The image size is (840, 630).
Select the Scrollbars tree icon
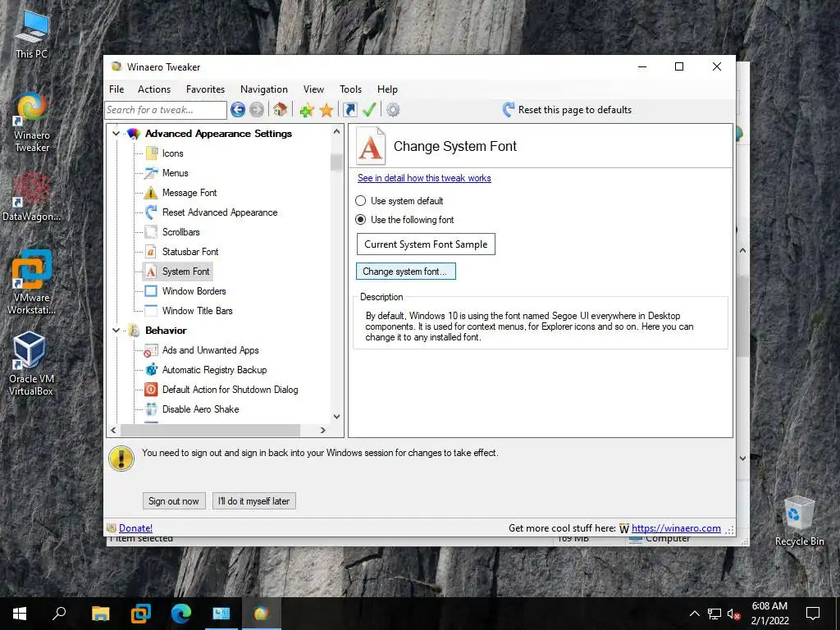(151, 232)
